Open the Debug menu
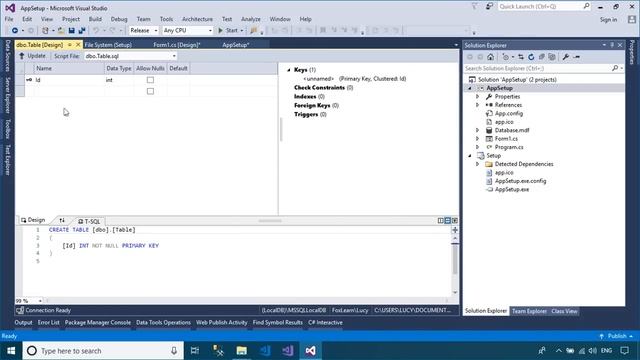This screenshot has height=360, width=640. tap(119, 19)
